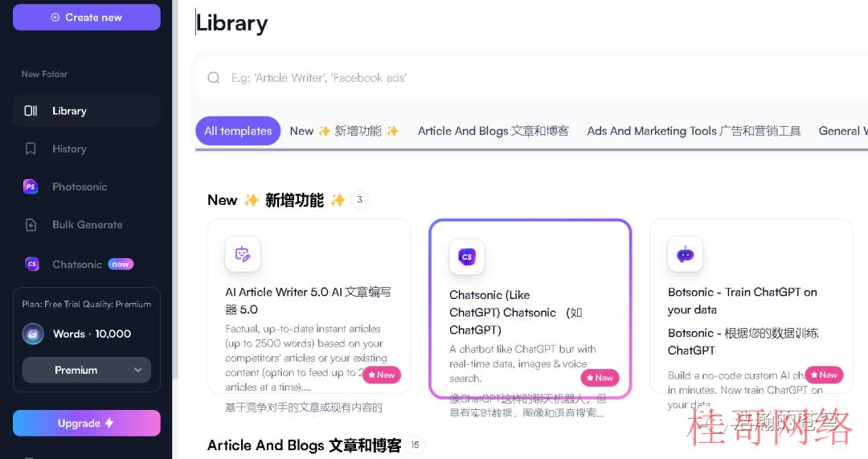868x459 pixels.
Task: Click the Bulk Generate file icon
Action: pyautogui.click(x=31, y=225)
